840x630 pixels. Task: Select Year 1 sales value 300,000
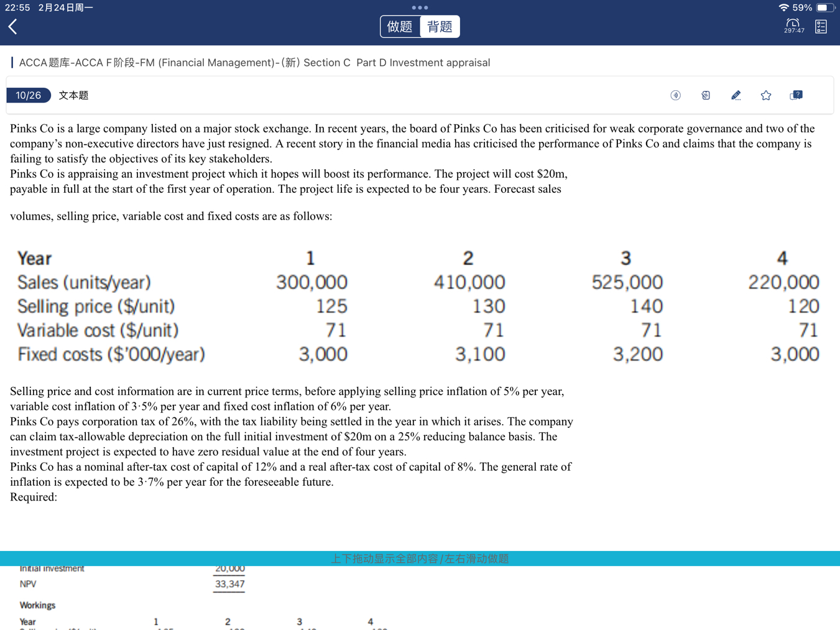click(312, 282)
